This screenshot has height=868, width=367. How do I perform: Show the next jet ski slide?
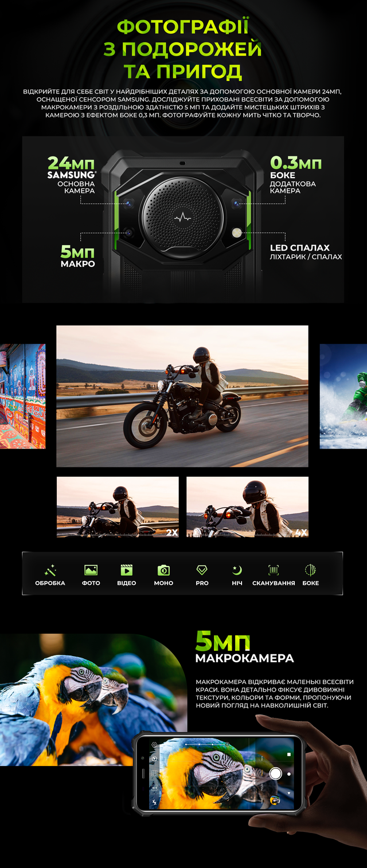point(343,396)
